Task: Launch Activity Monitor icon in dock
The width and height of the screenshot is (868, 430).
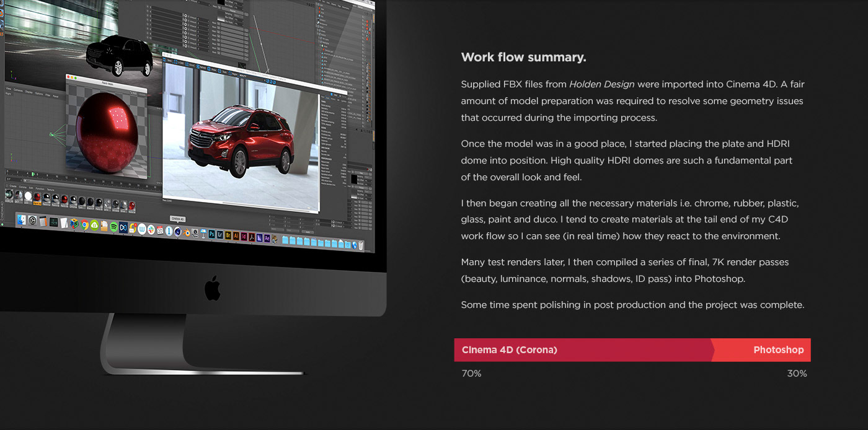Action: 53,222
